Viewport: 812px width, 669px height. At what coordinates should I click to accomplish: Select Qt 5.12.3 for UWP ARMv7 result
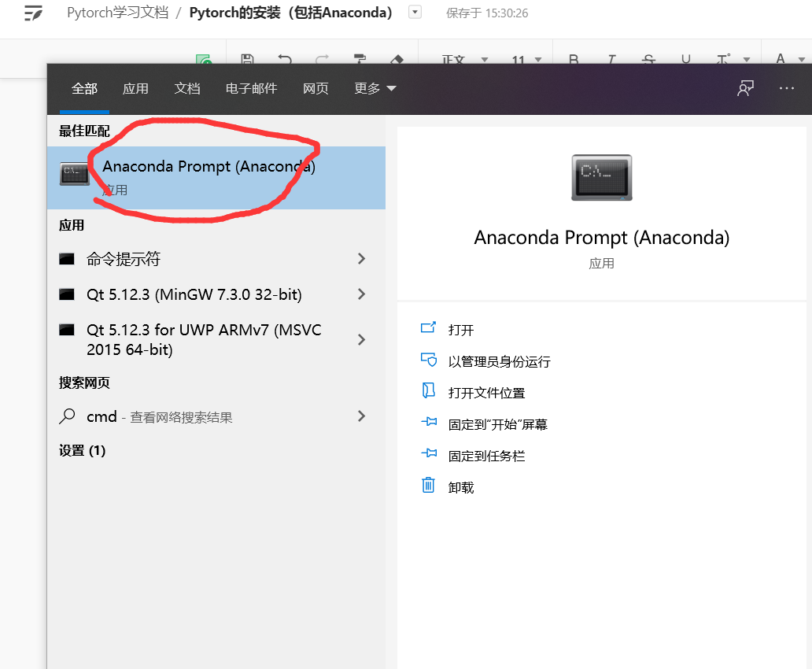216,339
